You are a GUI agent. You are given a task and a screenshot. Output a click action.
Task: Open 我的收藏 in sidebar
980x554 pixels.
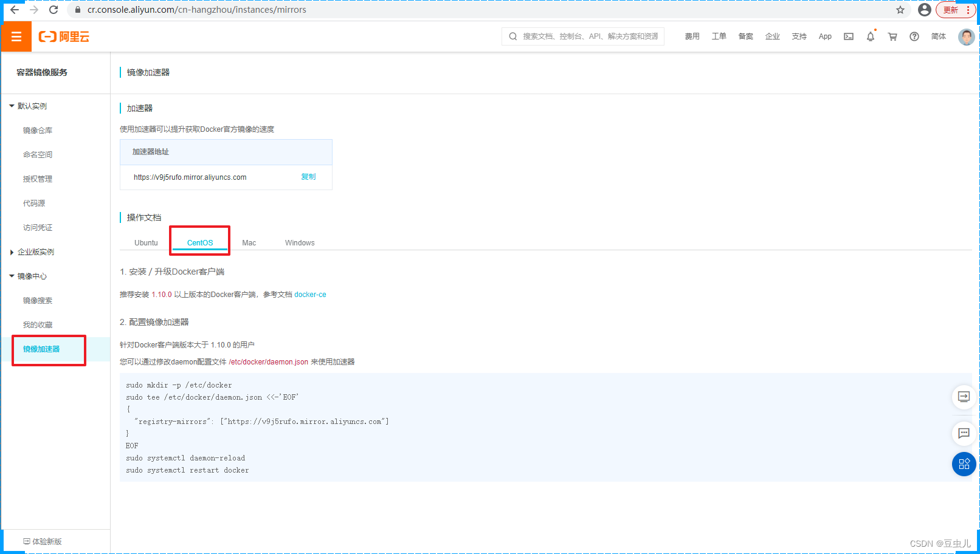pyautogui.click(x=38, y=324)
